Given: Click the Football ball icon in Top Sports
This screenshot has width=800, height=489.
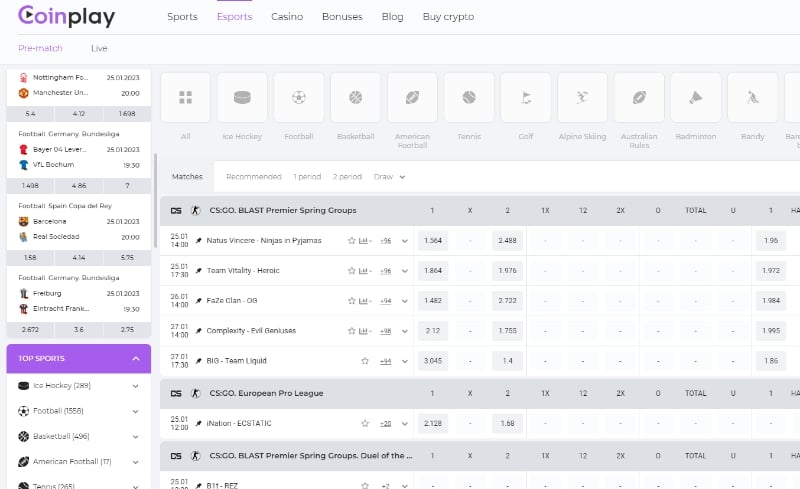Looking at the screenshot, I should pos(23,411).
